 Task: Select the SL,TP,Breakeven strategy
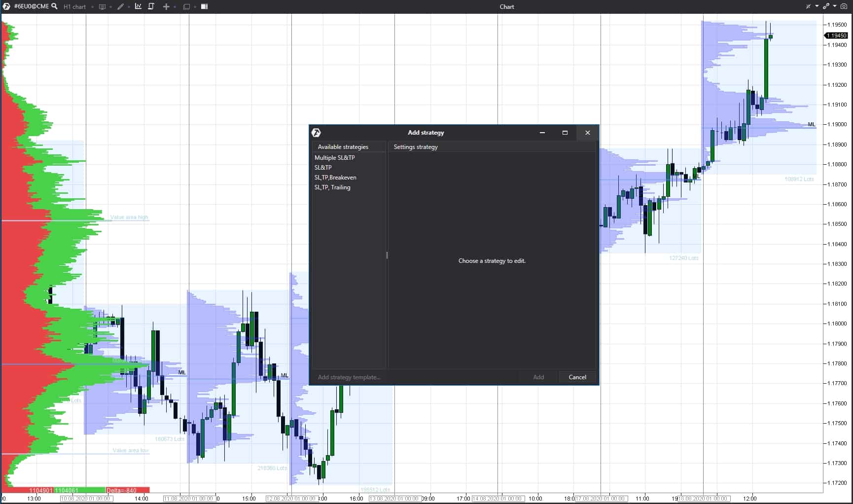click(x=336, y=178)
